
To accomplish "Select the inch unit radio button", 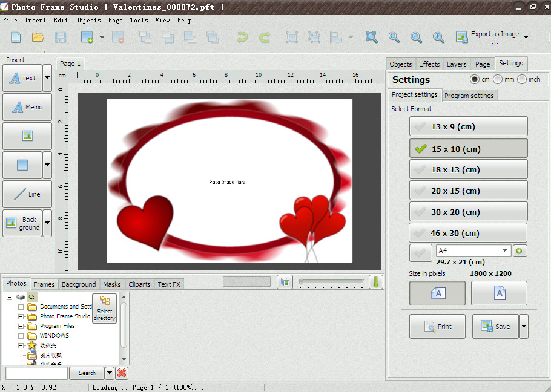I will [522, 80].
